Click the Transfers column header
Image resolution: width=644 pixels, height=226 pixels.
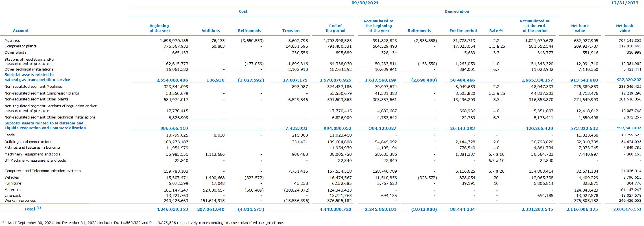point(291,31)
